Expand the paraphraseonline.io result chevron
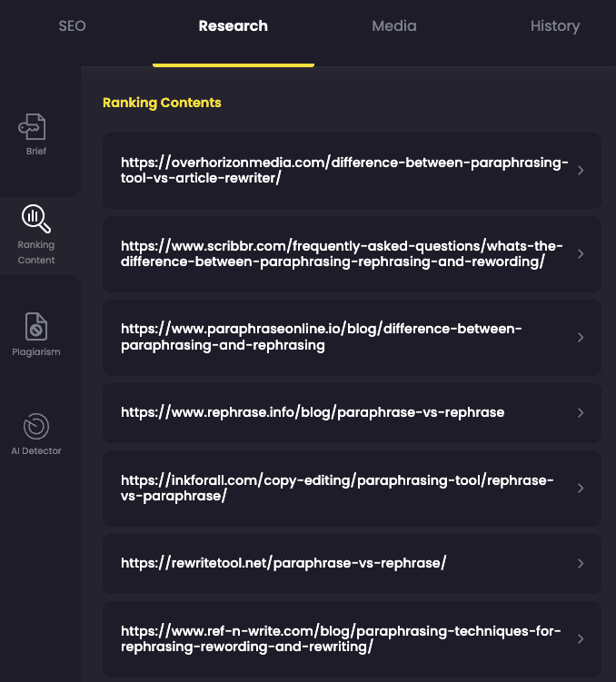This screenshot has height=682, width=616. coord(581,338)
